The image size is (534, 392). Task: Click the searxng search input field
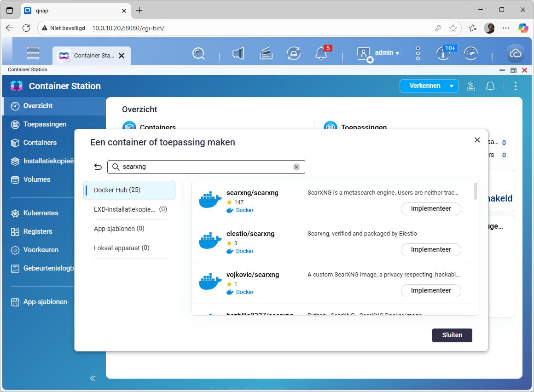pos(206,167)
